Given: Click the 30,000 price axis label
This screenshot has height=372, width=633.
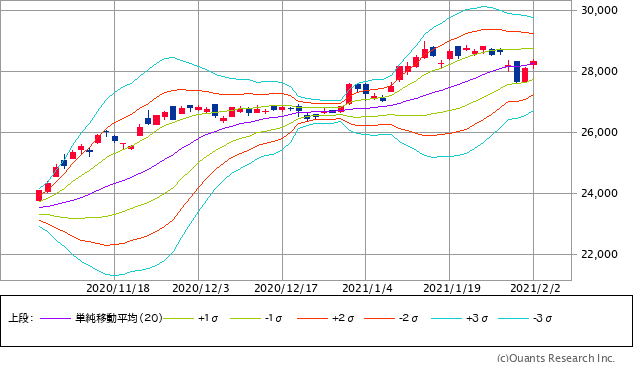Looking at the screenshot, I should point(599,11).
